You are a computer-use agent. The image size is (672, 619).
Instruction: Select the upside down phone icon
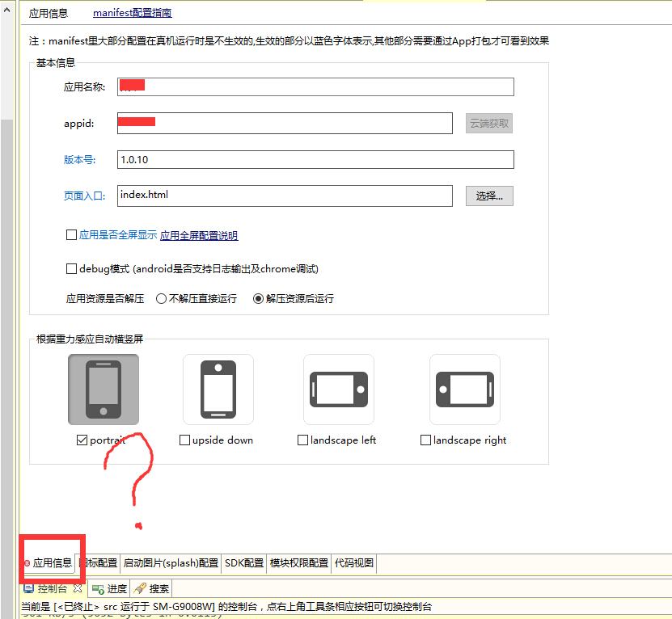click(x=218, y=390)
